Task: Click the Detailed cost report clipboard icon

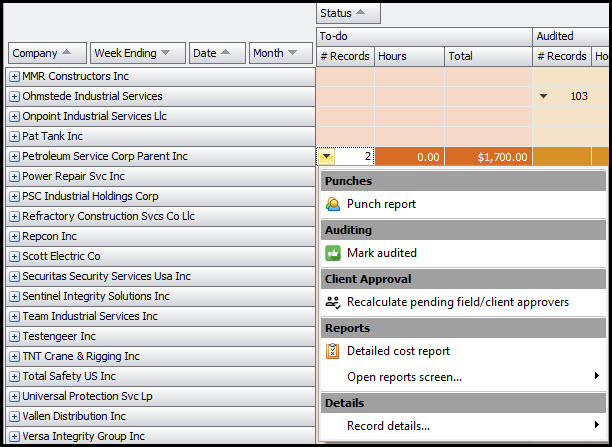Action: (x=333, y=351)
